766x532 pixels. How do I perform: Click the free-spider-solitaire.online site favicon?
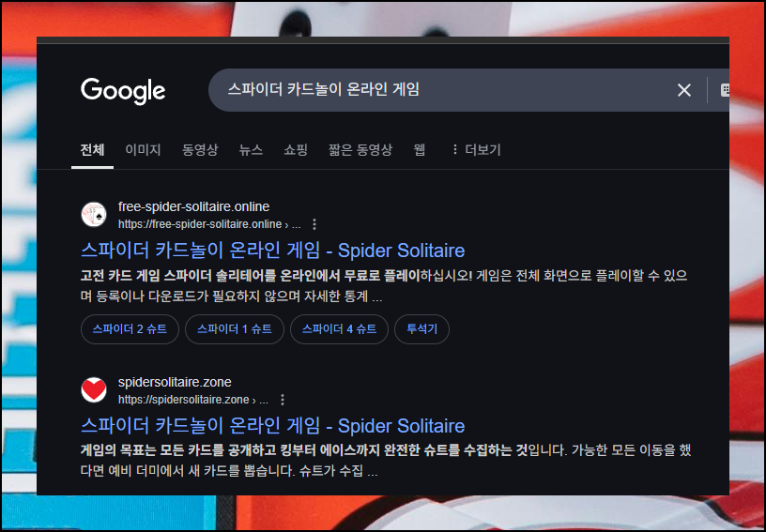coord(94,215)
